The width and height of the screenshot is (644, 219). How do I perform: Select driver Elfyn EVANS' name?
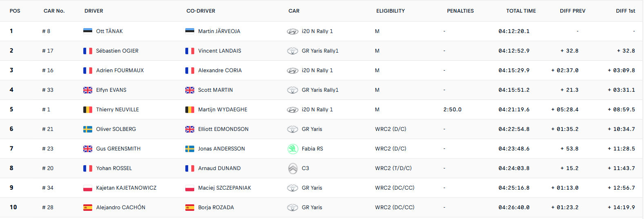coord(111,90)
